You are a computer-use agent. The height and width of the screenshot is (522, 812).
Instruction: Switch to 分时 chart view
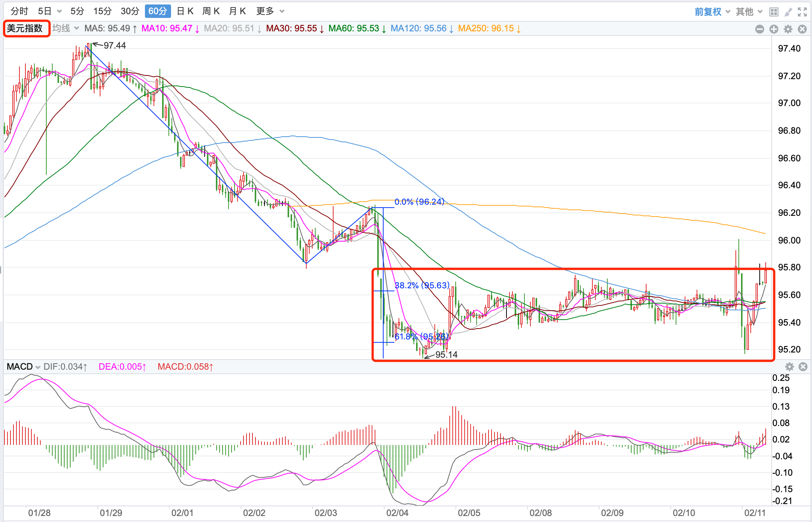click(19, 11)
